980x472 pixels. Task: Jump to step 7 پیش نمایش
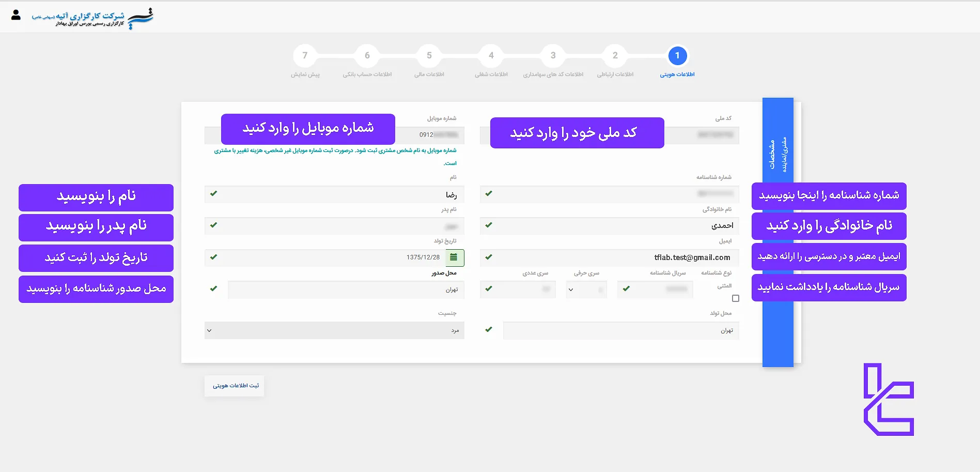click(305, 56)
